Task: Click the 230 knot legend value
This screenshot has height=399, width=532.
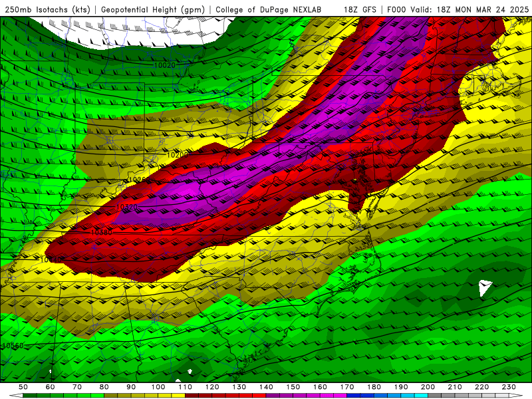Action: click(x=509, y=387)
